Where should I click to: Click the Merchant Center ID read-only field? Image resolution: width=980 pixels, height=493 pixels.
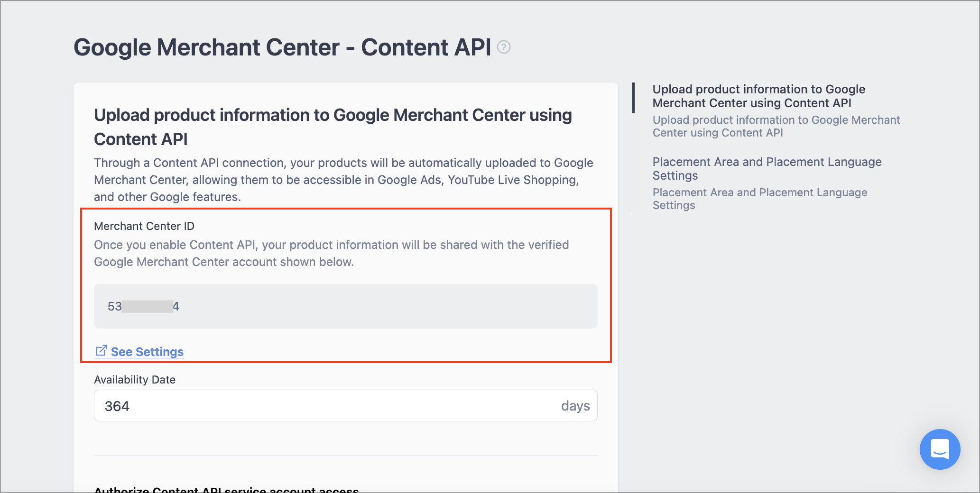click(x=345, y=306)
